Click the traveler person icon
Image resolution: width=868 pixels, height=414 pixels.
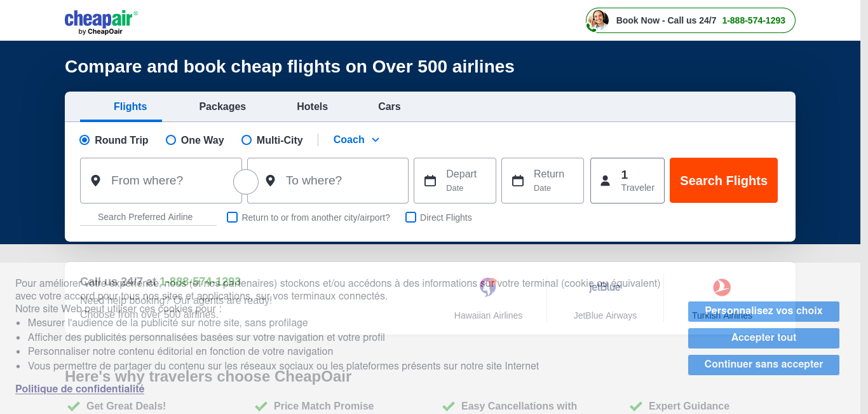(x=606, y=181)
